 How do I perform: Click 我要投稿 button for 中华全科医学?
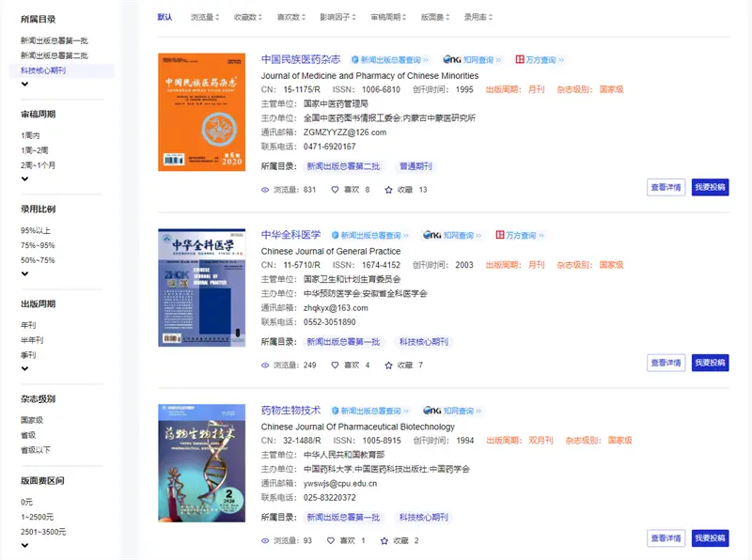coord(710,363)
